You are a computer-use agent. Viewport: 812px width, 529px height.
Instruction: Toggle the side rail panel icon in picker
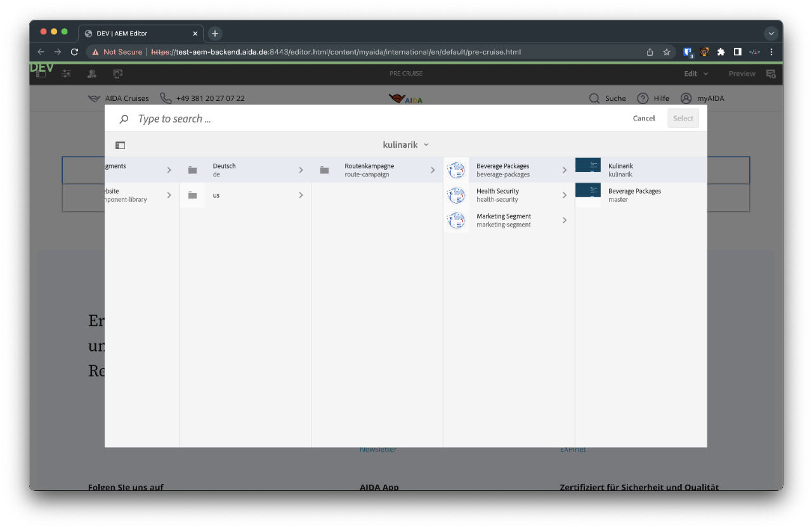coord(121,145)
